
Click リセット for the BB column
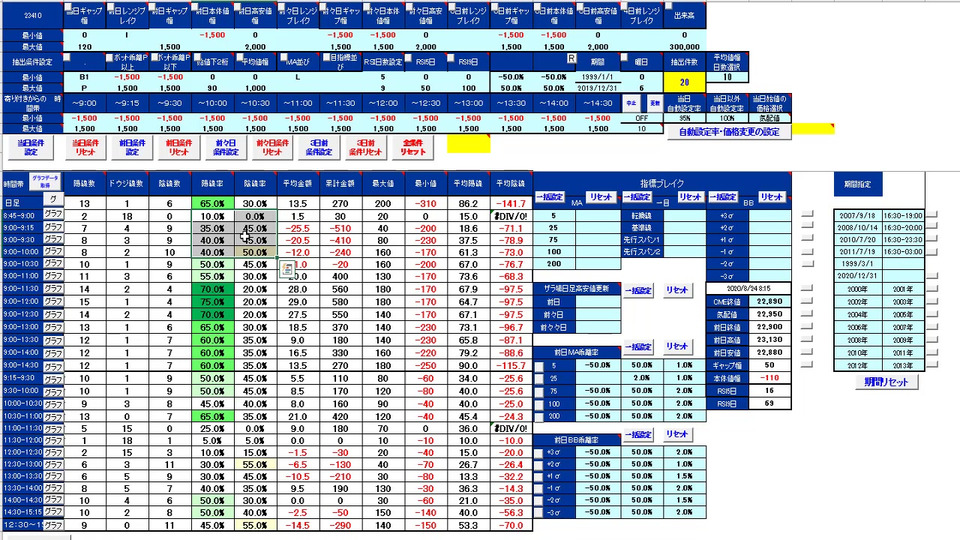[x=771, y=197]
